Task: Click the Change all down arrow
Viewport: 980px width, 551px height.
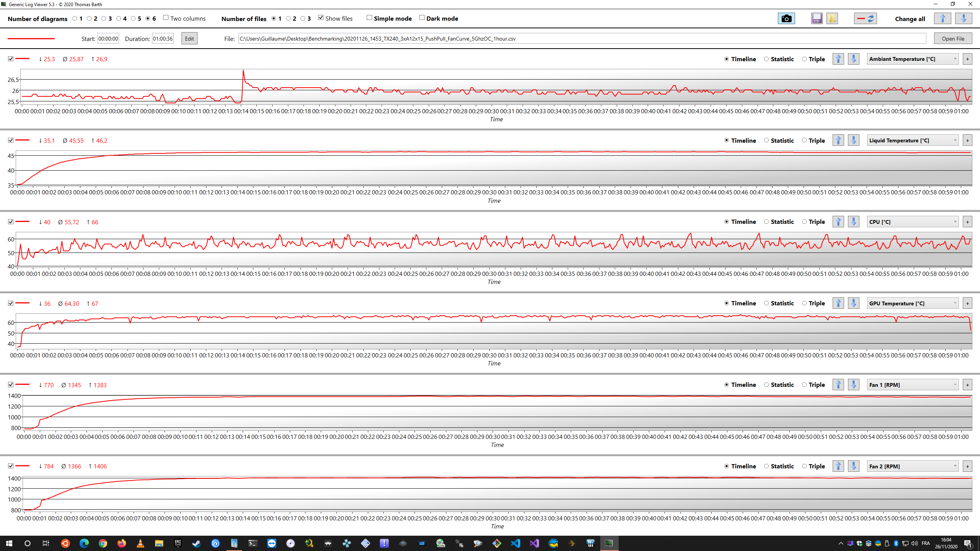Action: coord(963,18)
